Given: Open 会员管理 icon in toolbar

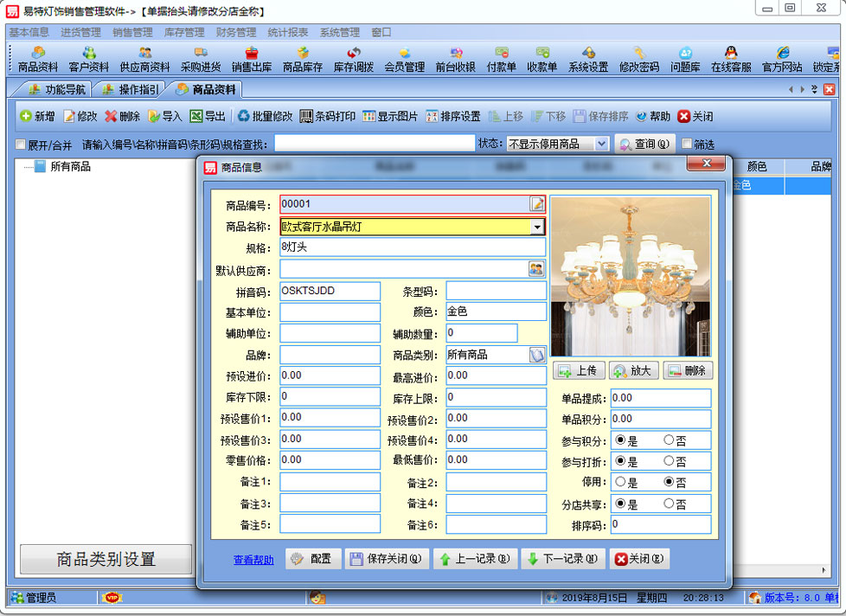Looking at the screenshot, I should pyautogui.click(x=404, y=59).
